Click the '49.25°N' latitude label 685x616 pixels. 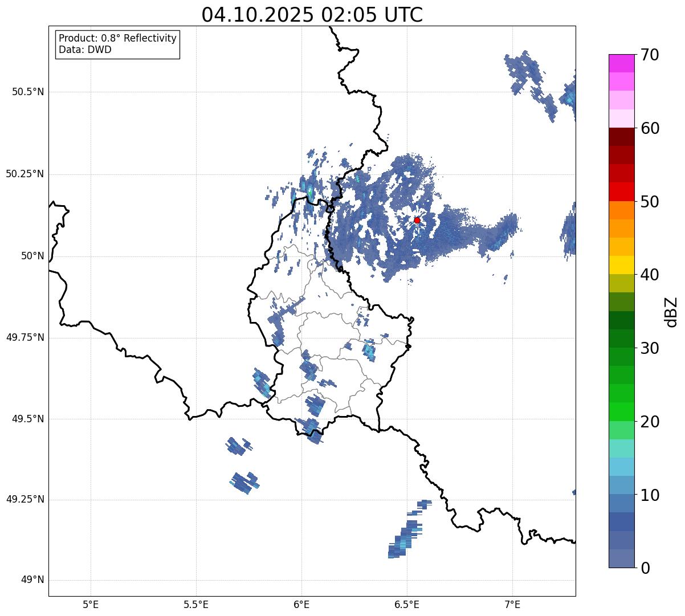coord(25,500)
